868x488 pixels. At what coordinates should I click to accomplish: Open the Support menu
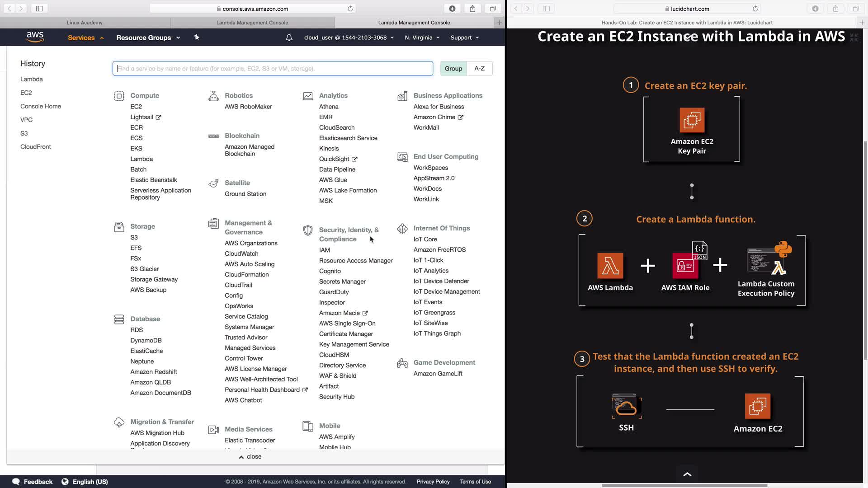click(464, 38)
